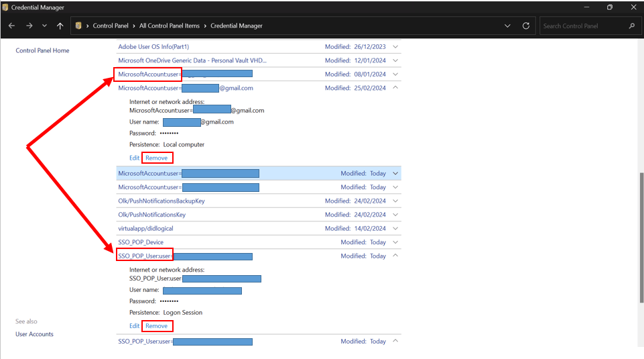The width and height of the screenshot is (644, 359).
Task: Go up one level with up arrow
Action: (60, 26)
